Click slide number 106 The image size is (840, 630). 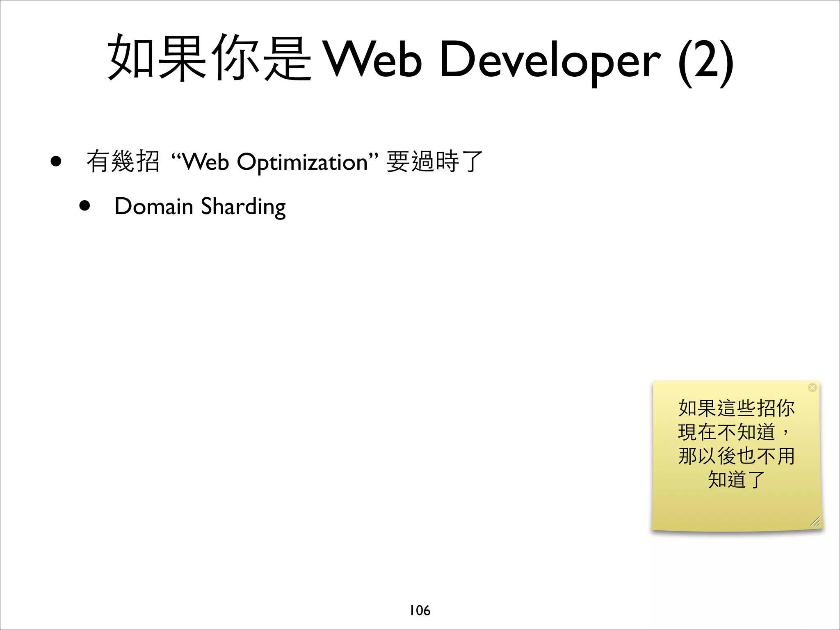(420, 610)
